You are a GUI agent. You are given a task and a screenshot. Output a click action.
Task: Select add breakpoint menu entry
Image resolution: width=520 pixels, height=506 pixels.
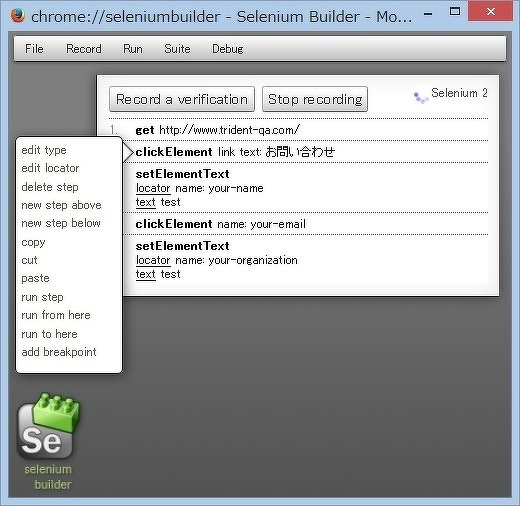[59, 352]
